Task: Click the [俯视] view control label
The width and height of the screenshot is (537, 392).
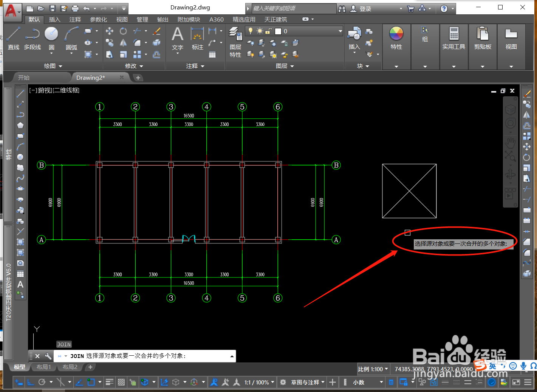Action: [x=45, y=90]
